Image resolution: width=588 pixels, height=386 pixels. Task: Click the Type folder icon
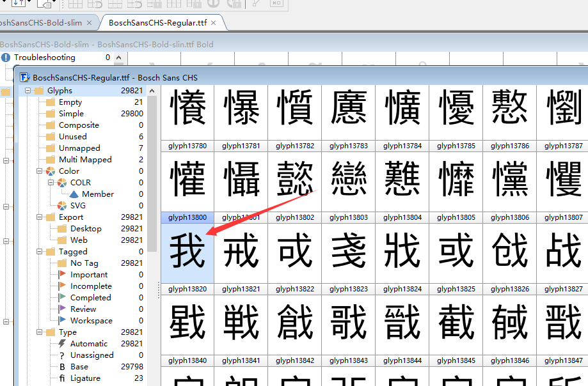pyautogui.click(x=51, y=332)
